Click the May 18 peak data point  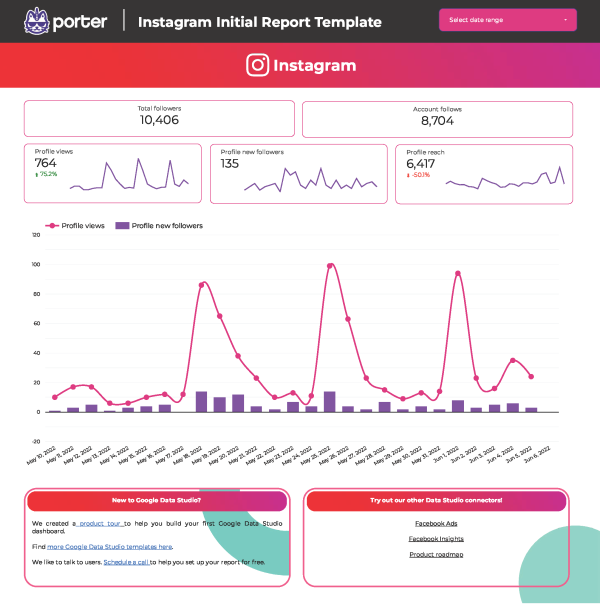tap(201, 285)
